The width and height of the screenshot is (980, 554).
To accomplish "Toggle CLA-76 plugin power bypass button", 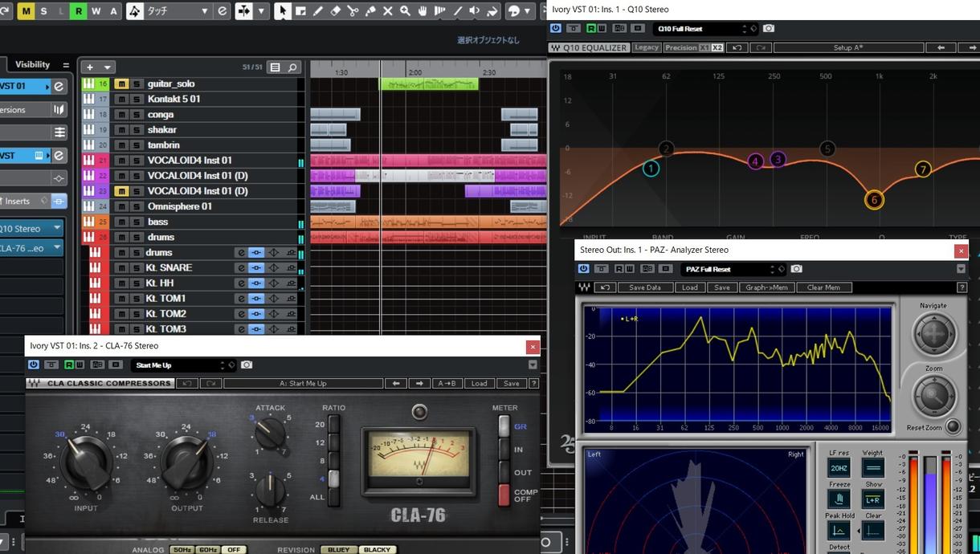I will point(33,365).
